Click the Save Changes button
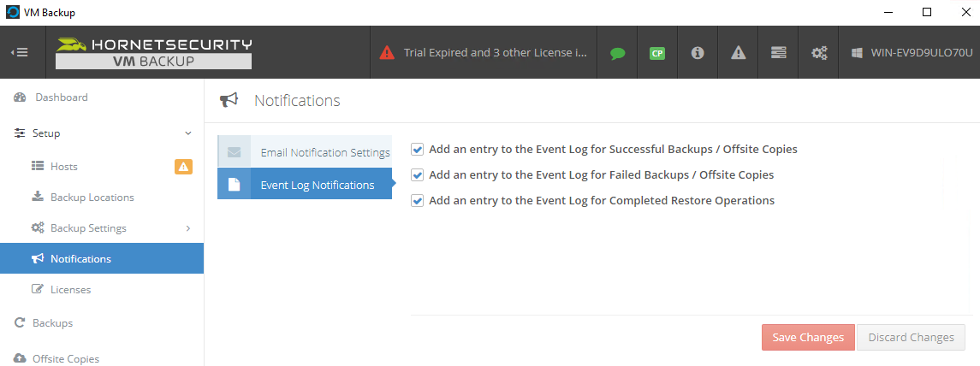Image resolution: width=980 pixels, height=366 pixels. 808,337
